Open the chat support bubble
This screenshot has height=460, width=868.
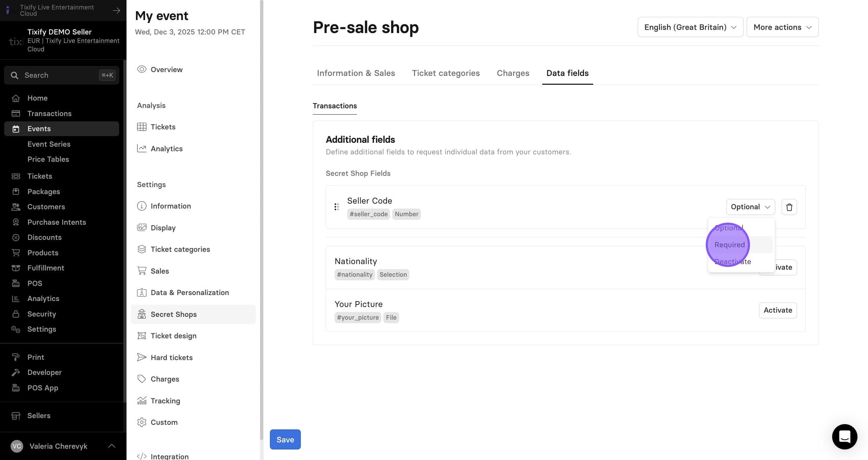[844, 436]
